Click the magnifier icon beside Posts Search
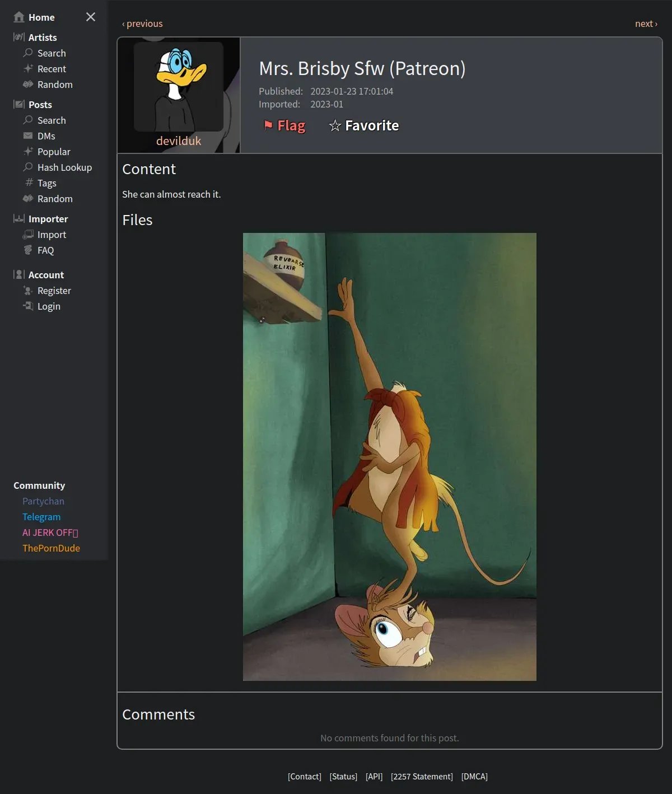This screenshot has width=672, height=794. pyautogui.click(x=28, y=120)
